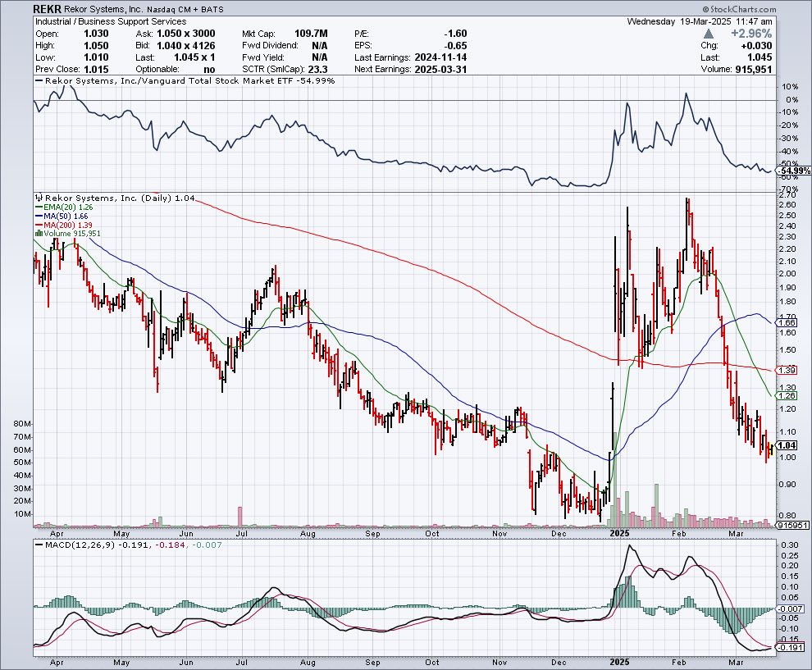Click Industrial / Business Support Services label
Viewport: 812px width, 670px height.
coord(111,22)
